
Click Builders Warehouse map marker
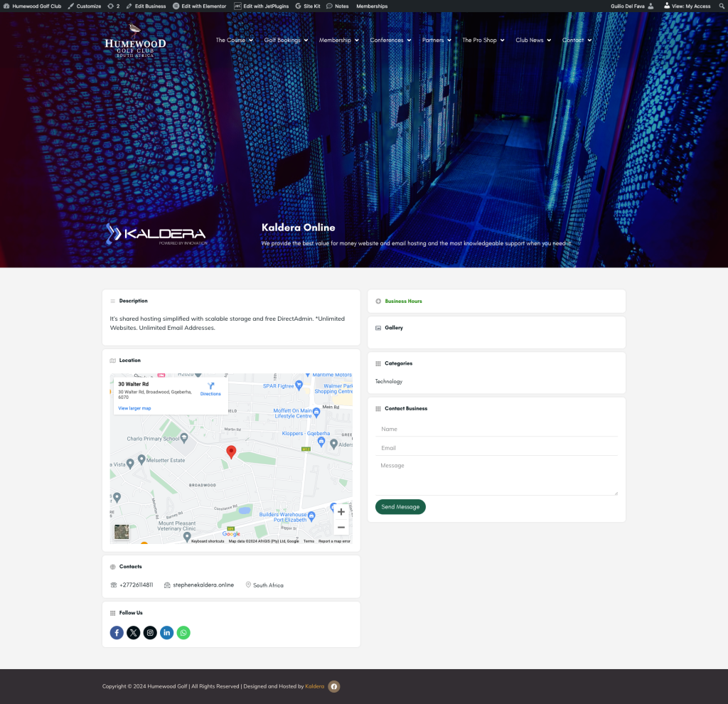(x=311, y=516)
